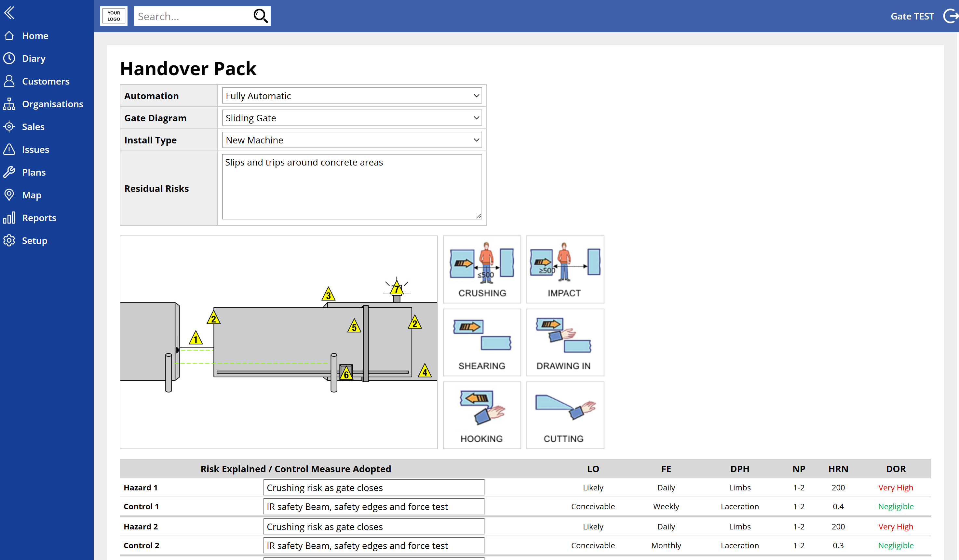Open Diary menu item
The height and width of the screenshot is (560, 959).
click(34, 59)
